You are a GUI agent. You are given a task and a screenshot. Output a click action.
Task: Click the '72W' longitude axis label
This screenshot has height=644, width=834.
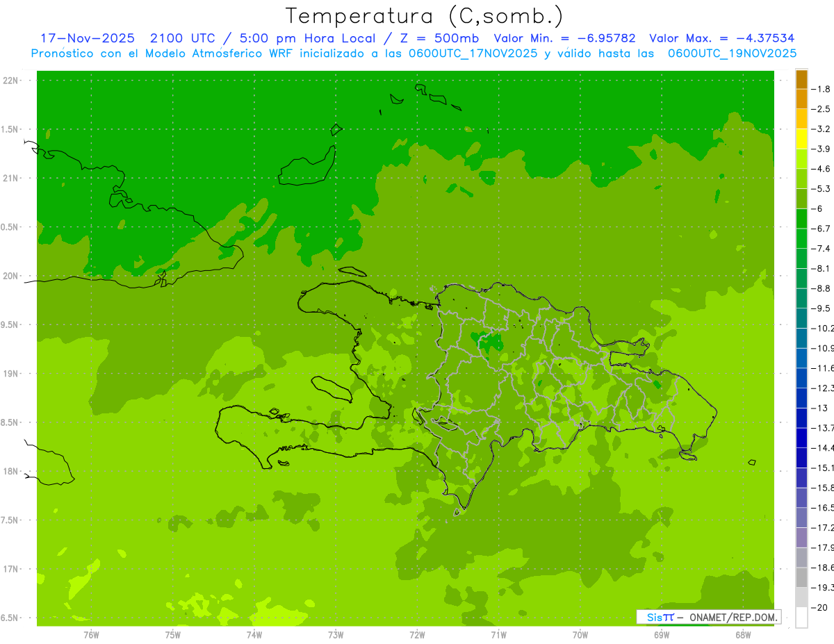(418, 635)
